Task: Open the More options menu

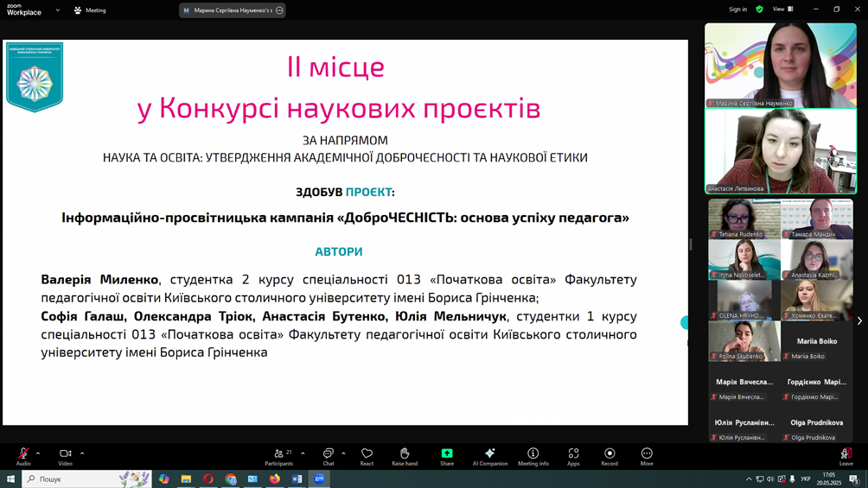Action: [647, 455]
